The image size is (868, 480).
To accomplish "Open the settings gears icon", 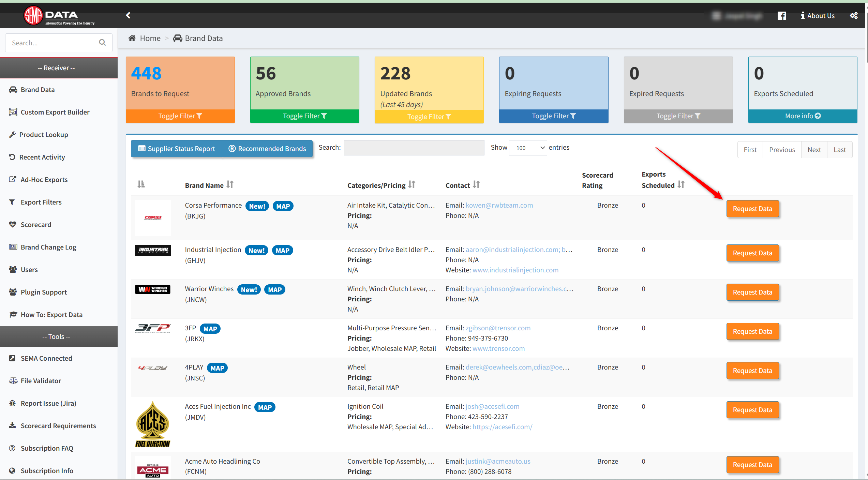I will pyautogui.click(x=853, y=16).
